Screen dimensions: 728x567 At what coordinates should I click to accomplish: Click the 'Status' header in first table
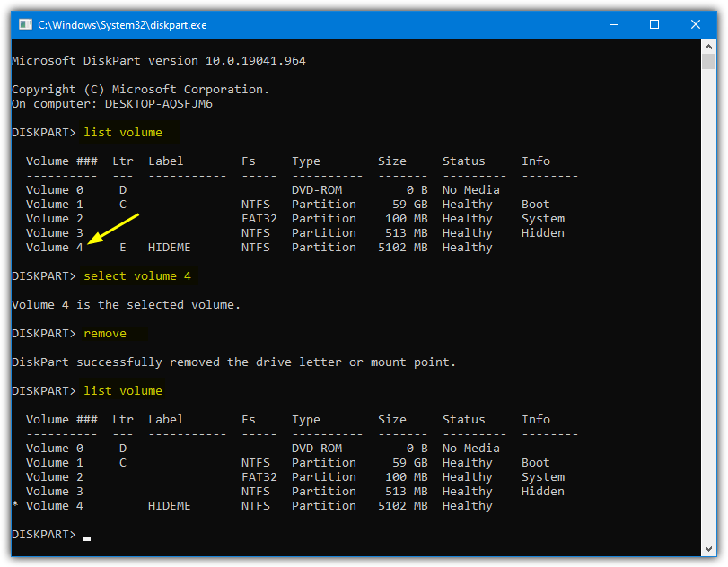coord(463,161)
